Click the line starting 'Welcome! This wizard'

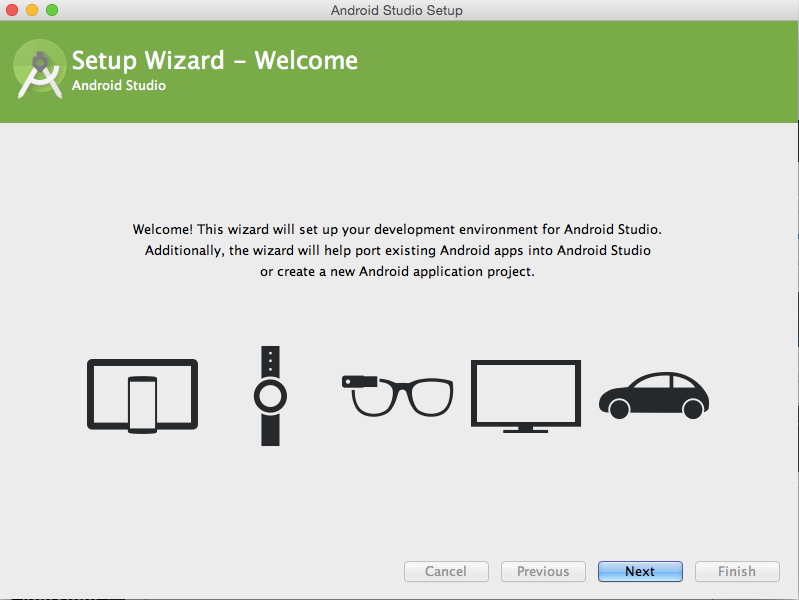click(397, 229)
